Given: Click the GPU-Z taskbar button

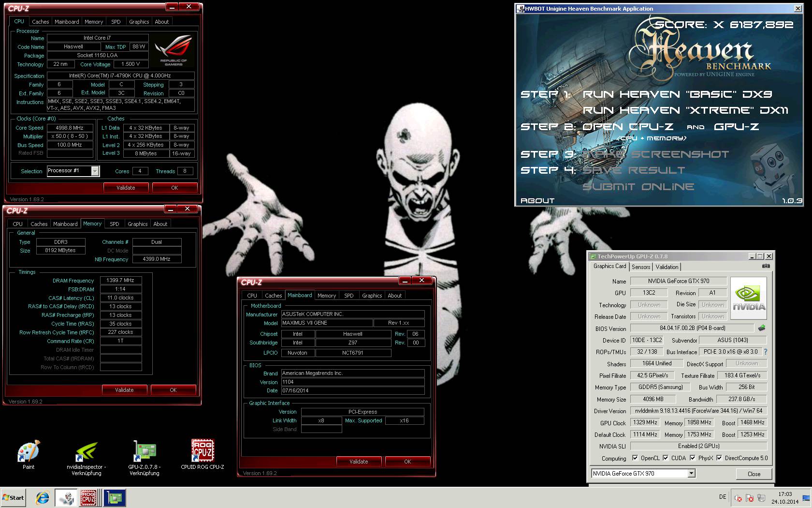Looking at the screenshot, I should (x=115, y=497).
